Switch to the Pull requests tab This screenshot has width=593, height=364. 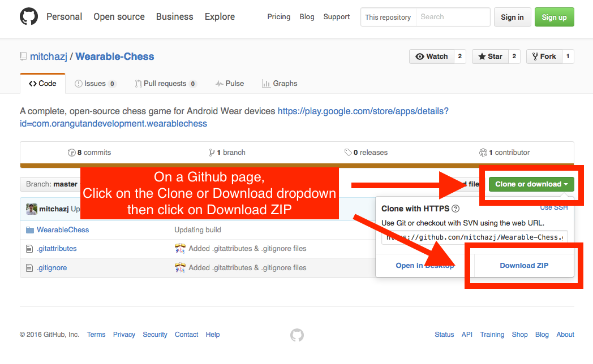tap(165, 84)
